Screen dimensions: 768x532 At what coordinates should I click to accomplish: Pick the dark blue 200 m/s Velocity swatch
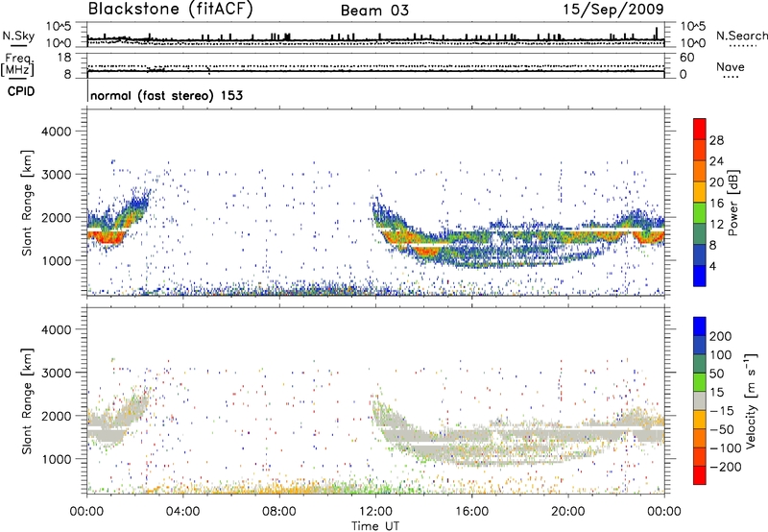tap(700, 326)
